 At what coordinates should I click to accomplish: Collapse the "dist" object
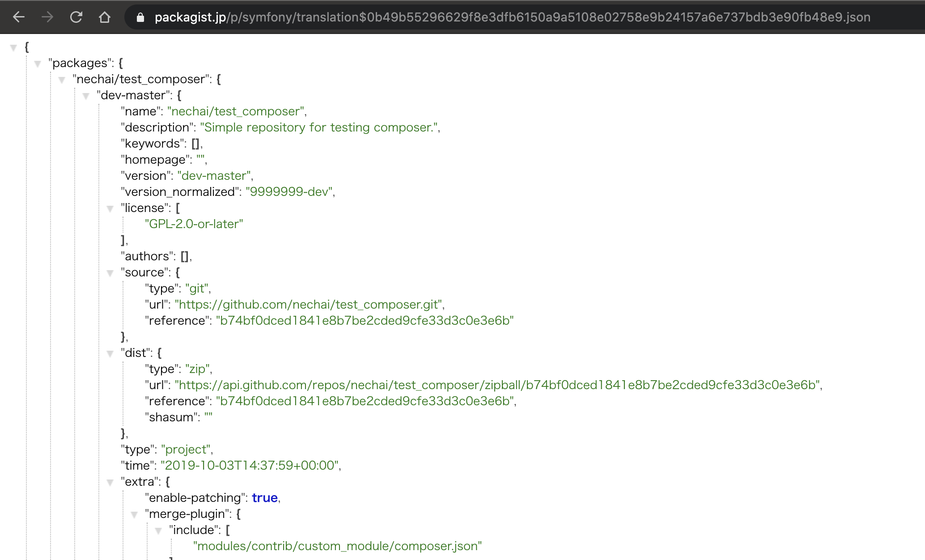click(x=110, y=353)
